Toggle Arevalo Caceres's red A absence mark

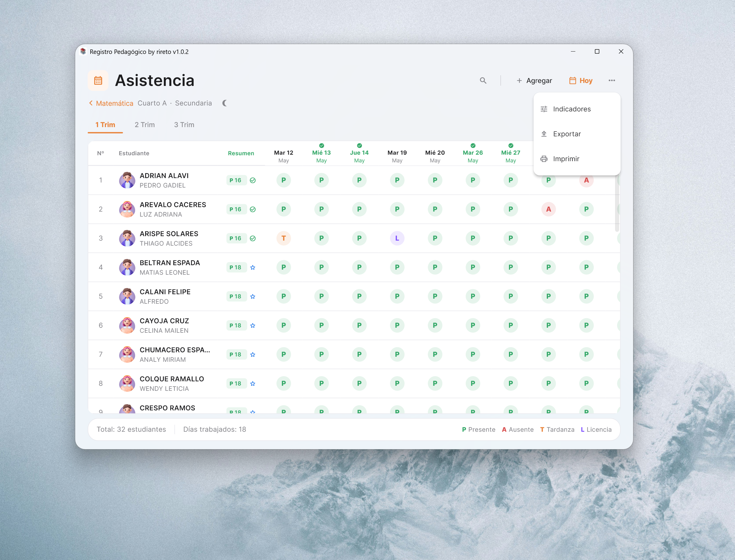[x=549, y=209]
